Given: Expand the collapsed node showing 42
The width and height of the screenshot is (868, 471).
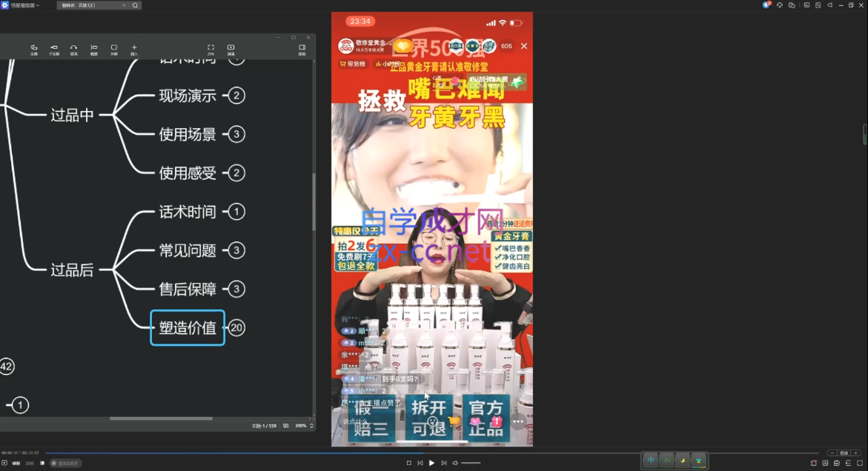Looking at the screenshot, I should [6, 367].
